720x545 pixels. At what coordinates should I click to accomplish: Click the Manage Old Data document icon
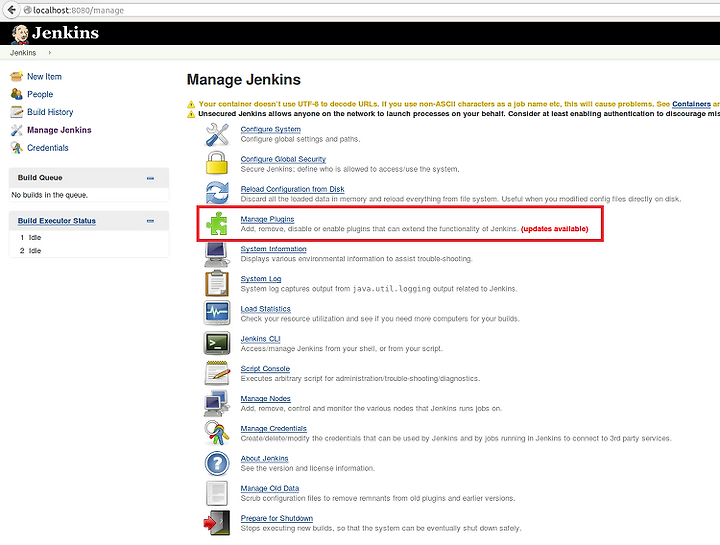coord(217,493)
